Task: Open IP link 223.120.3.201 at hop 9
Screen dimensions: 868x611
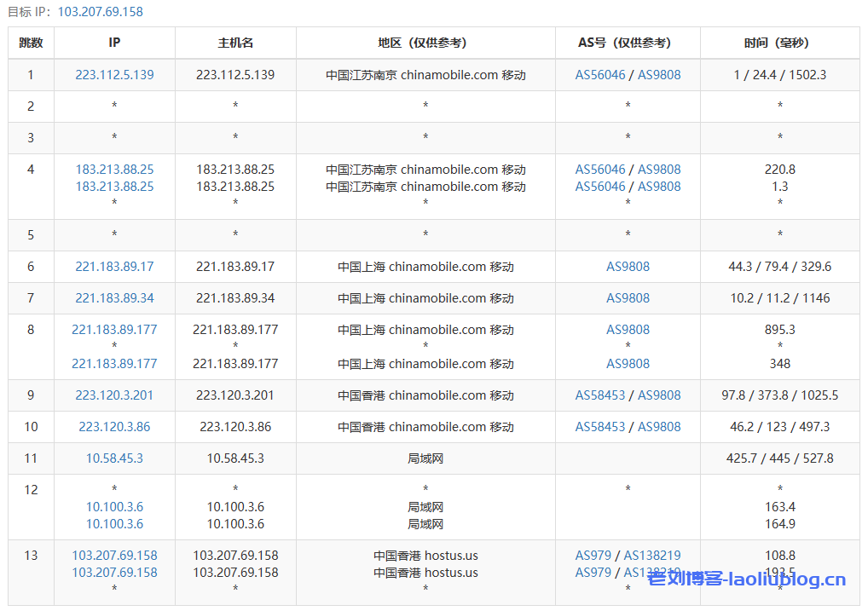Action: 114,395
